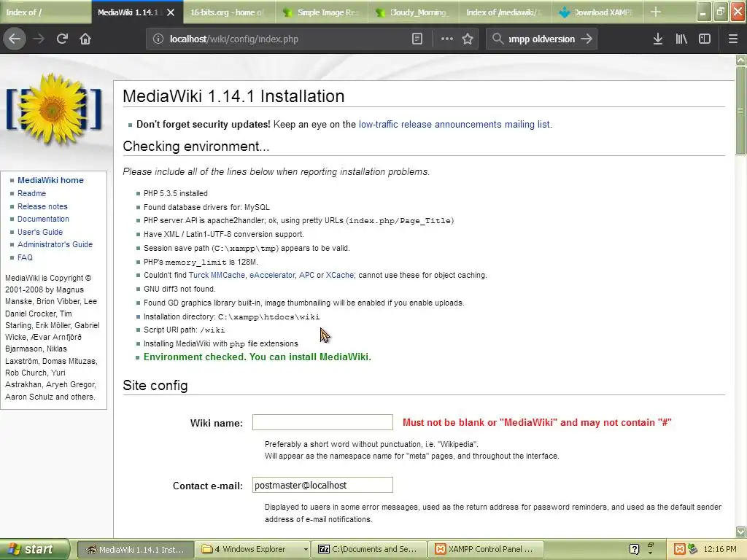Click the page scrollbar up arrow

[741, 60]
